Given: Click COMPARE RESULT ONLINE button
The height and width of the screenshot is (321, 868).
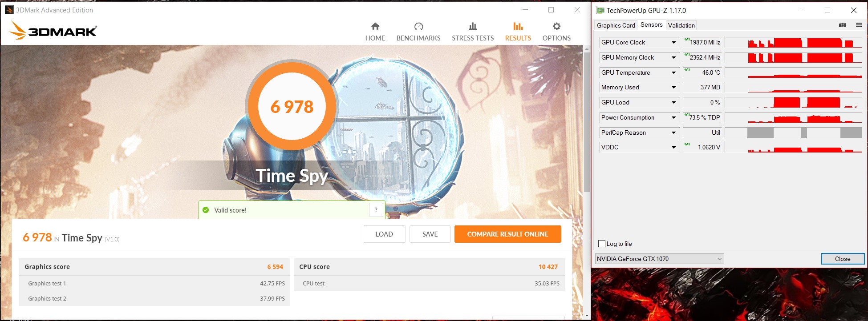Looking at the screenshot, I should [x=508, y=234].
